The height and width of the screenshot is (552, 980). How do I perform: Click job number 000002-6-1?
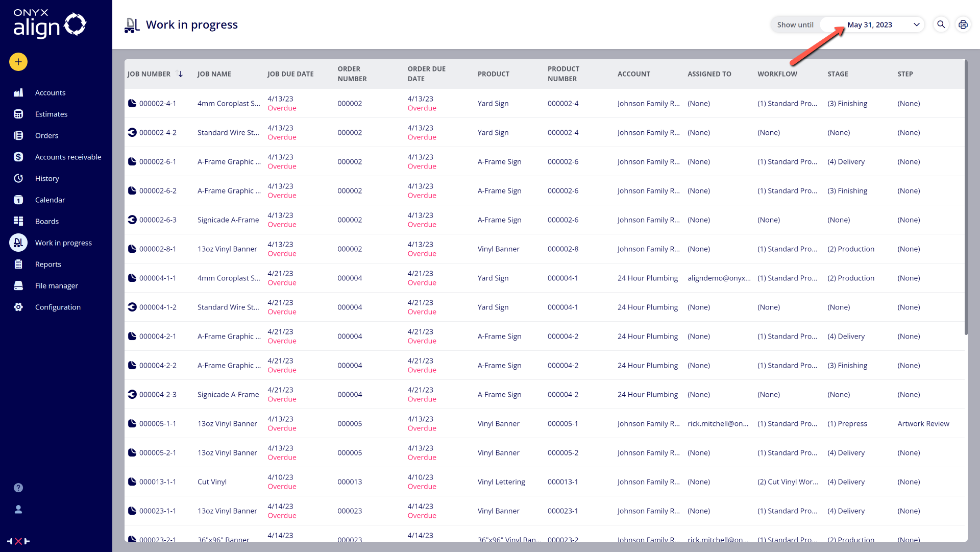coord(158,161)
